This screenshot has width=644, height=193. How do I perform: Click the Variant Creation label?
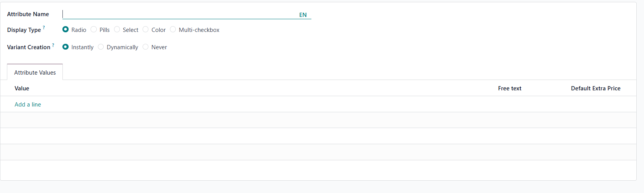(x=29, y=47)
